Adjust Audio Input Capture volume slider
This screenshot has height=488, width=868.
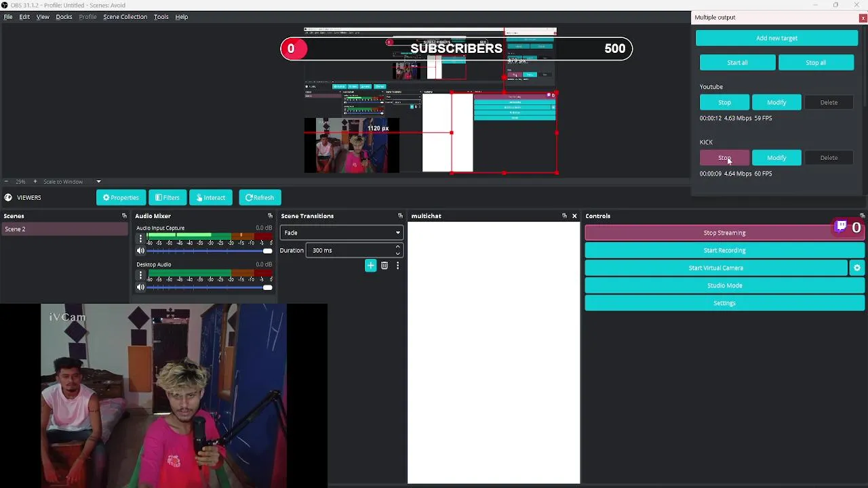pos(210,251)
